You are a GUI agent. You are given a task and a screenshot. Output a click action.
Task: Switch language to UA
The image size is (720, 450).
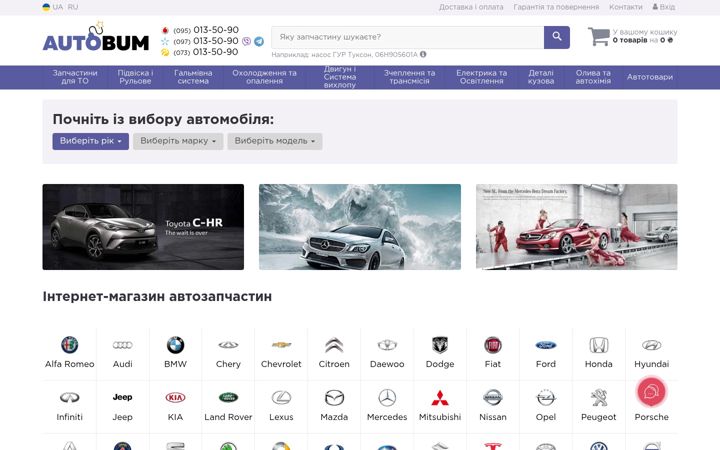coord(57,7)
